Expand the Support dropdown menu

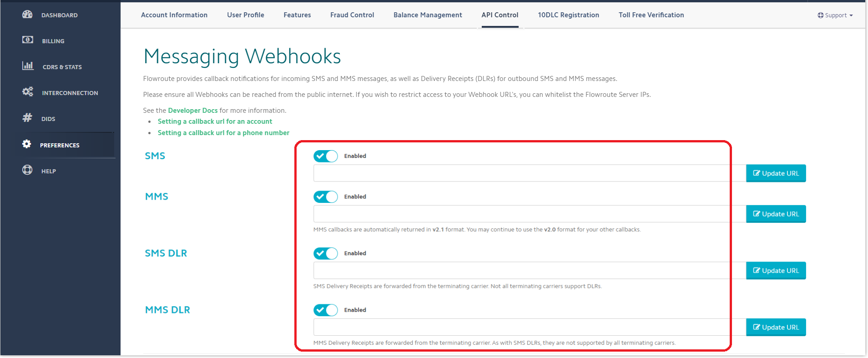point(835,15)
